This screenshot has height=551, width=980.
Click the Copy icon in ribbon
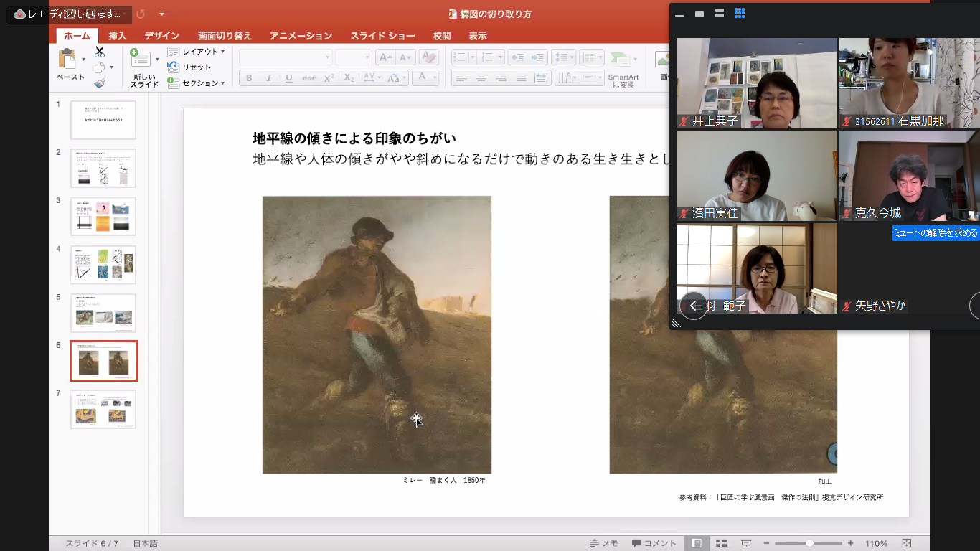[100, 67]
